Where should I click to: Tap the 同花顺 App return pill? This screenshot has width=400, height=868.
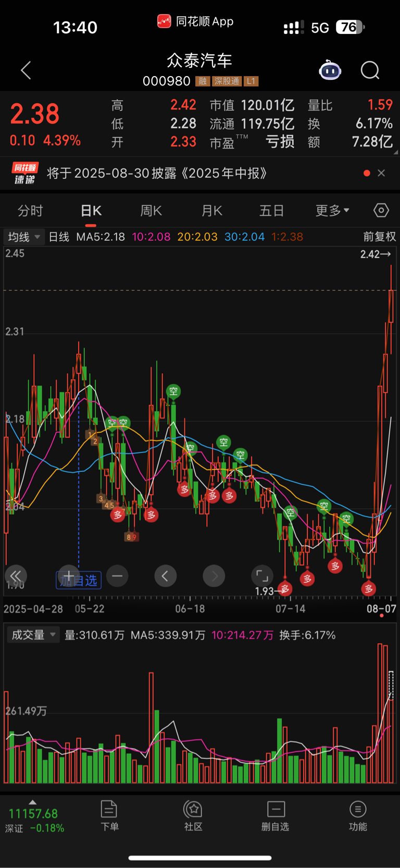coord(195,21)
